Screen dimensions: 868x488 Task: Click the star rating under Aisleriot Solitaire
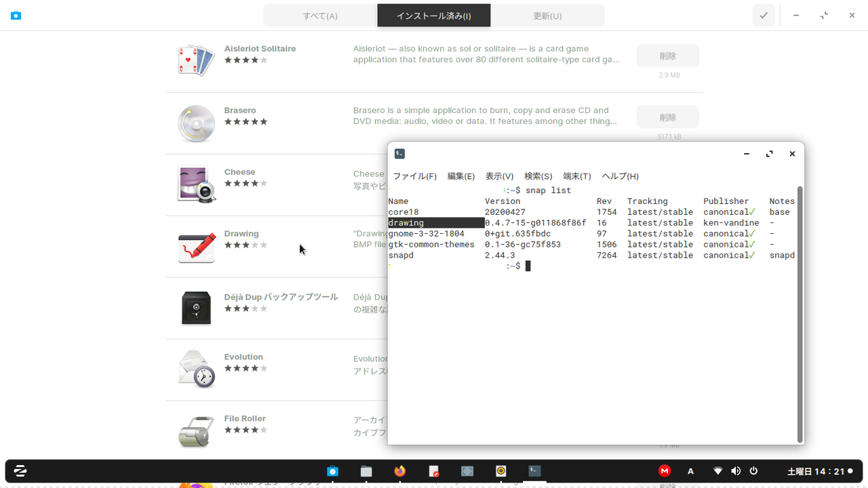click(246, 60)
